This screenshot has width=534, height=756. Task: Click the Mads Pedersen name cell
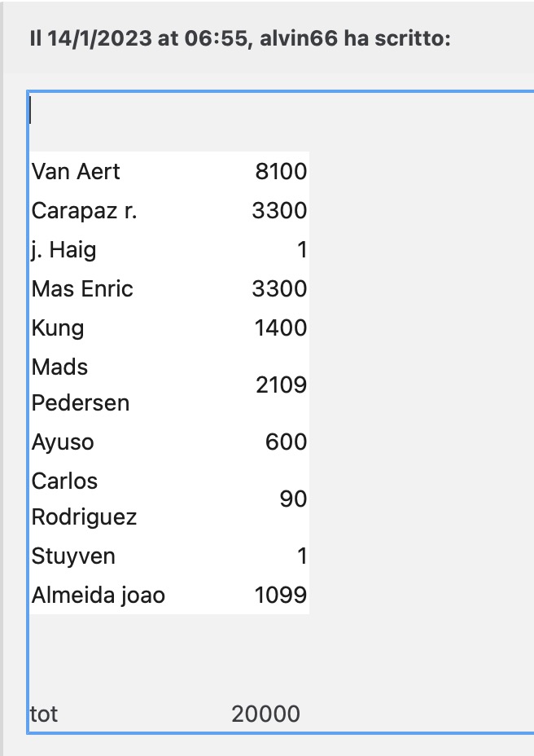[81, 385]
